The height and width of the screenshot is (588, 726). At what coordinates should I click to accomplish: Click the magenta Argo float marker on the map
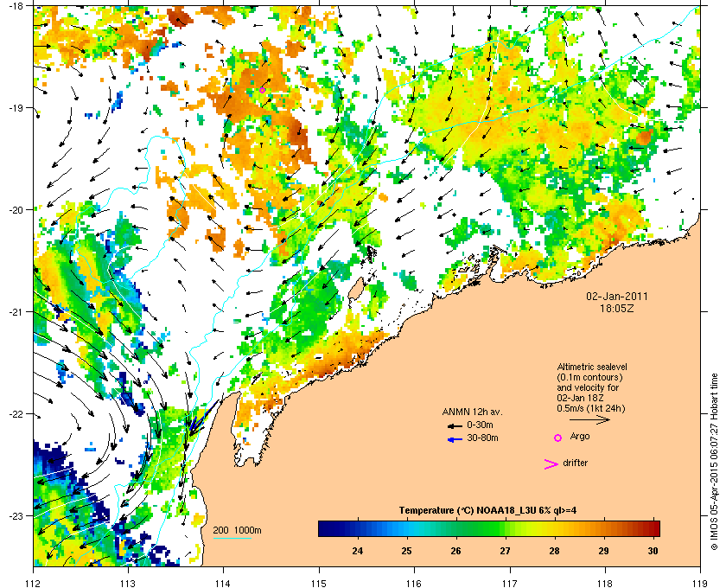point(262,90)
